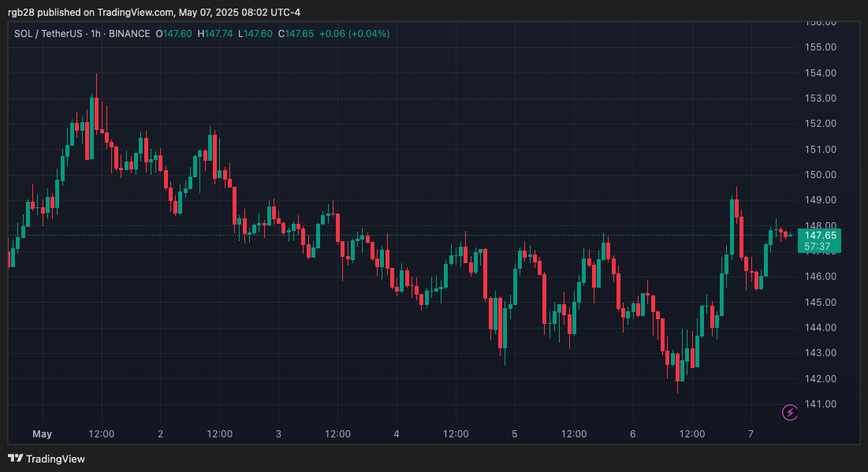868x472 pixels.
Task: Click the day 5 label on the time axis
Action: [x=515, y=434]
